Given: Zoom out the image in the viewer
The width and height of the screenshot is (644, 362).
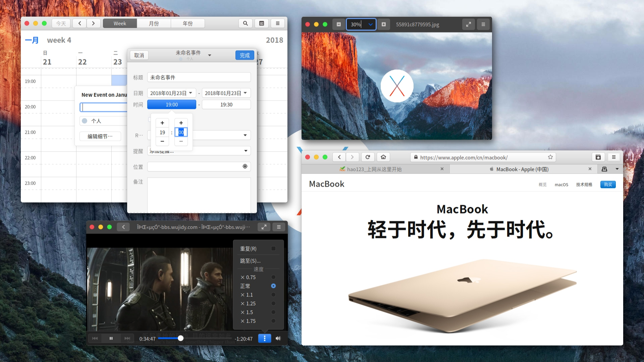Looking at the screenshot, I should click(338, 24).
